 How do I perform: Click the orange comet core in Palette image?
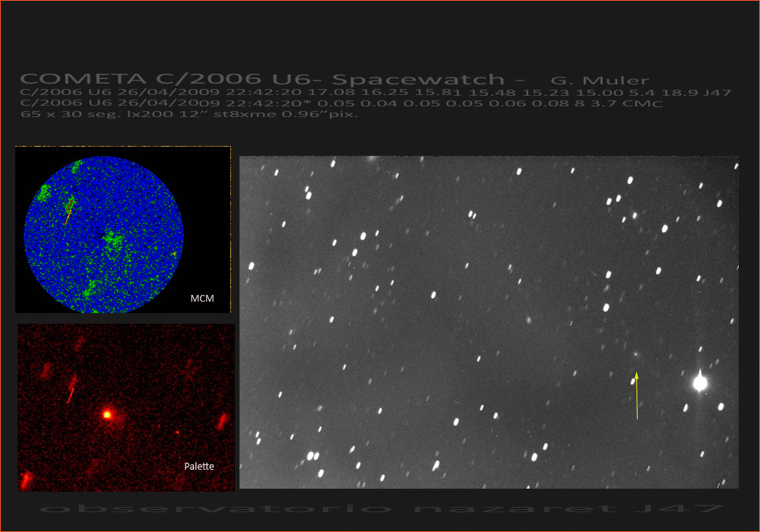[107, 414]
